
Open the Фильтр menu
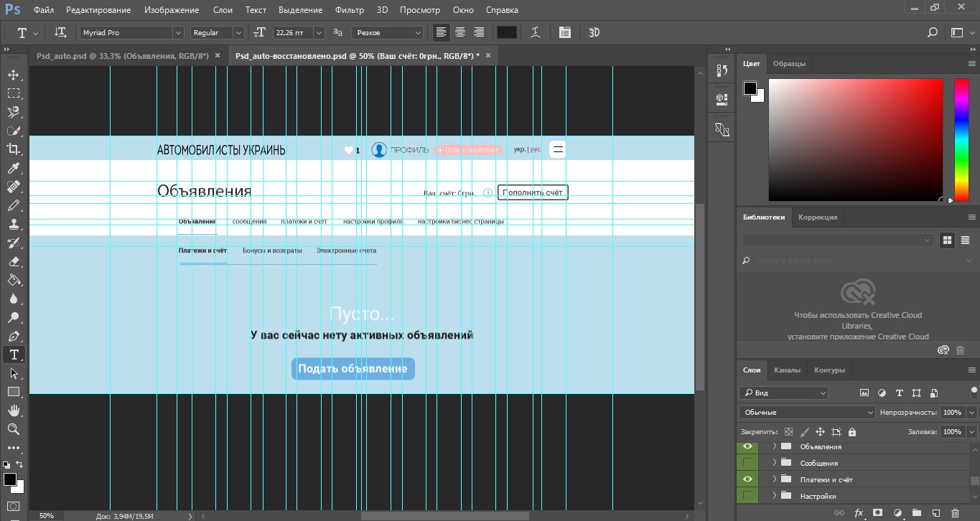coord(349,11)
